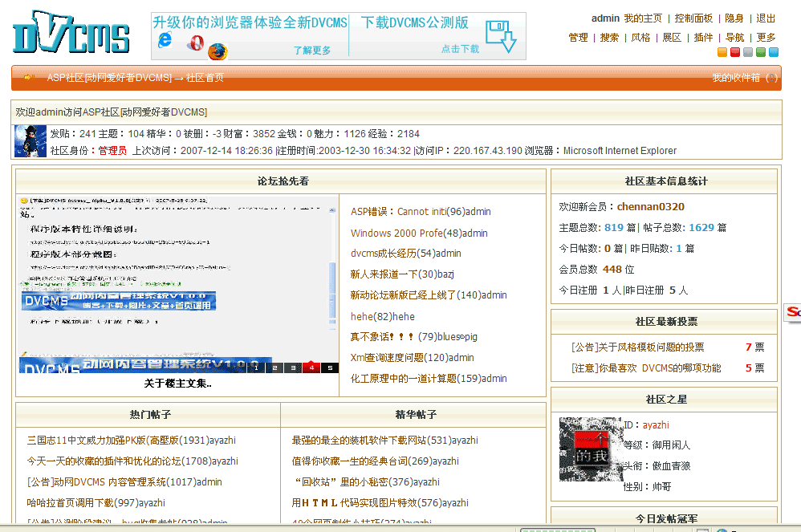
Task: Click ASP社区[动网爱好者DVCMS] breadcrumb link
Action: tap(109, 78)
